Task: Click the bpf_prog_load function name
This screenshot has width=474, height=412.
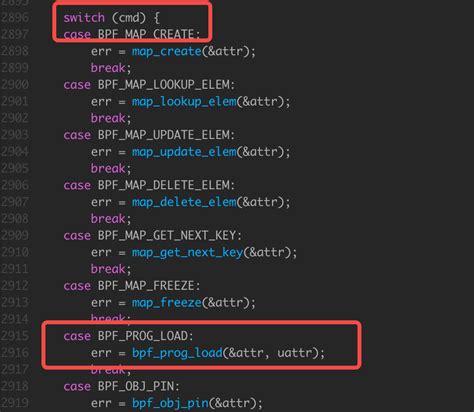Action: point(177,353)
